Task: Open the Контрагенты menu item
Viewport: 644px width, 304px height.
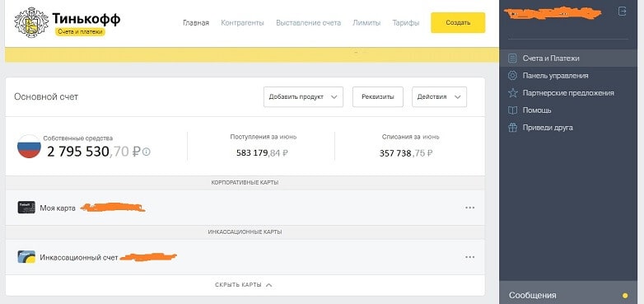Action: click(x=242, y=22)
